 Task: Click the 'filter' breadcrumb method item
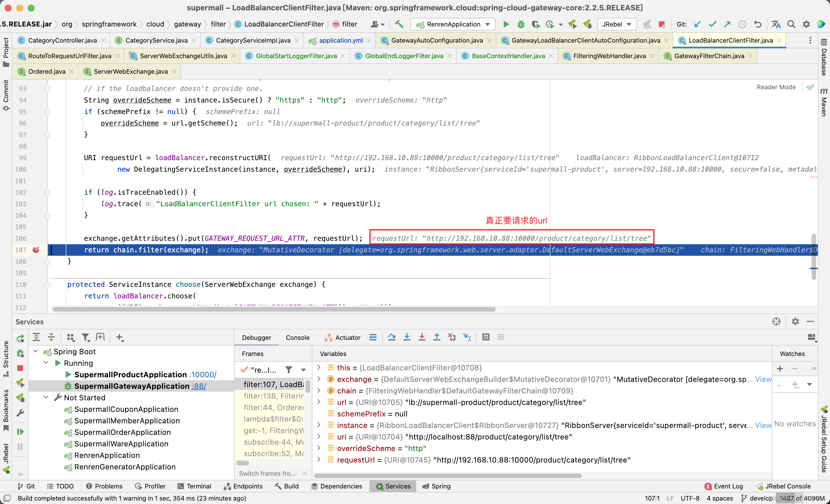click(345, 24)
